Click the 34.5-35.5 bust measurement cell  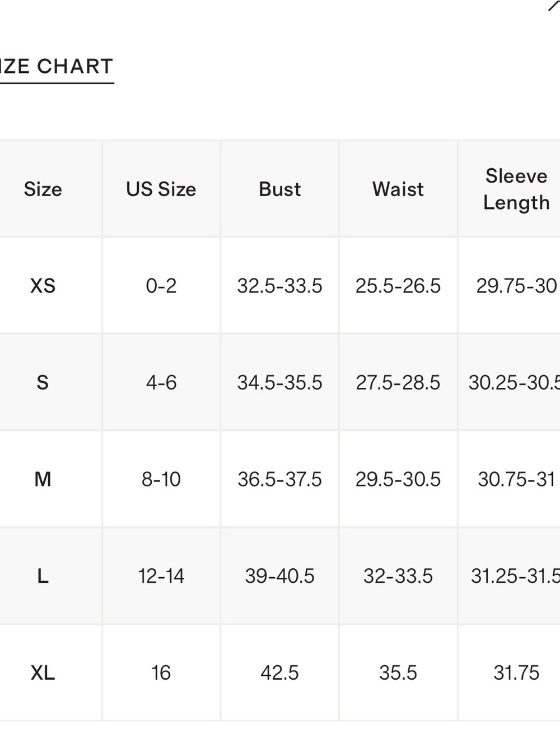[x=280, y=383]
